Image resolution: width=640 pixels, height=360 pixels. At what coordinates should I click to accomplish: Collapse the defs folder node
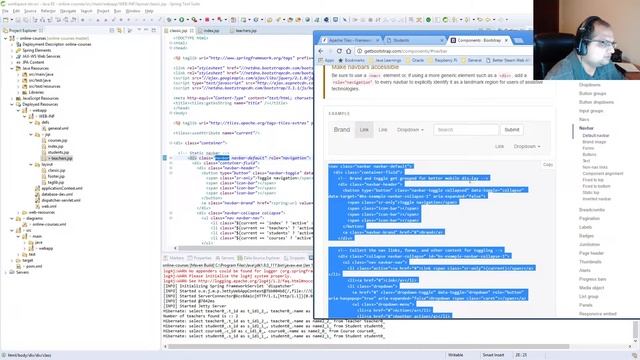coord(31,122)
